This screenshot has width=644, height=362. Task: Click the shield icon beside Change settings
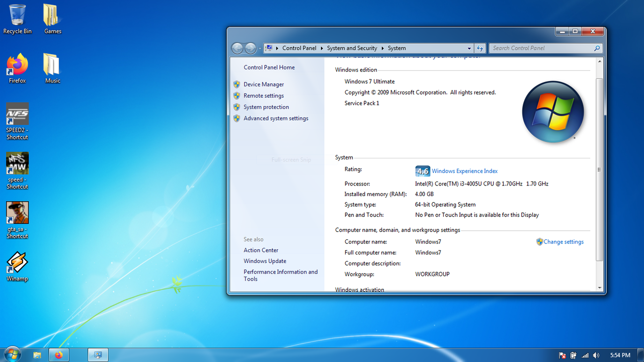point(540,242)
